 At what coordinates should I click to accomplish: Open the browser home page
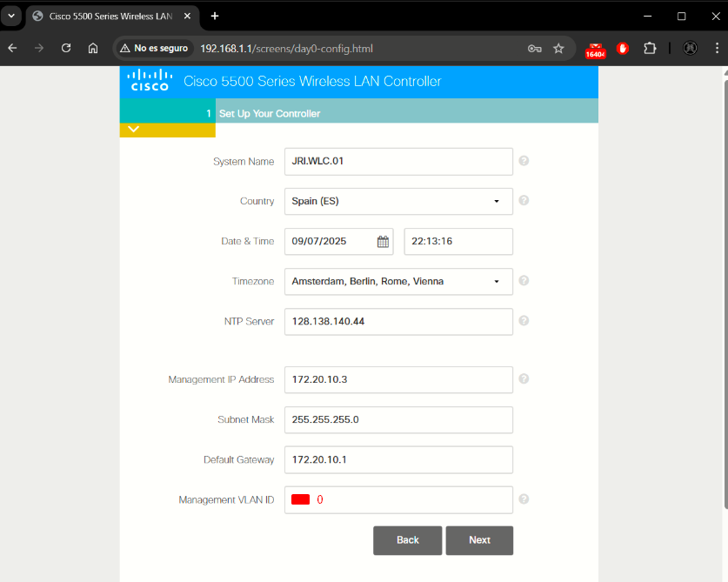click(x=93, y=49)
